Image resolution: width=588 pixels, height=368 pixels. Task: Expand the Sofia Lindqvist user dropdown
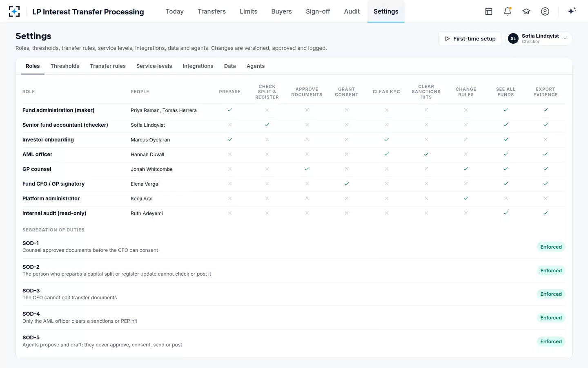[x=539, y=38]
